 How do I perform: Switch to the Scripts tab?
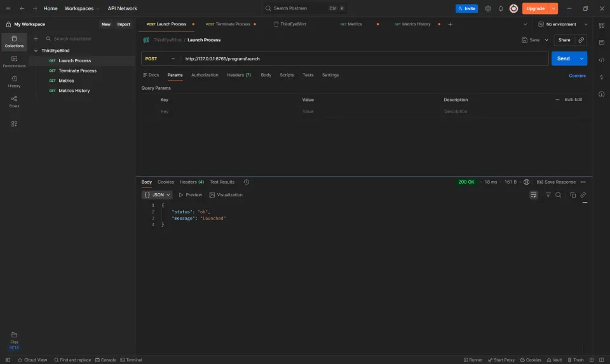287,75
